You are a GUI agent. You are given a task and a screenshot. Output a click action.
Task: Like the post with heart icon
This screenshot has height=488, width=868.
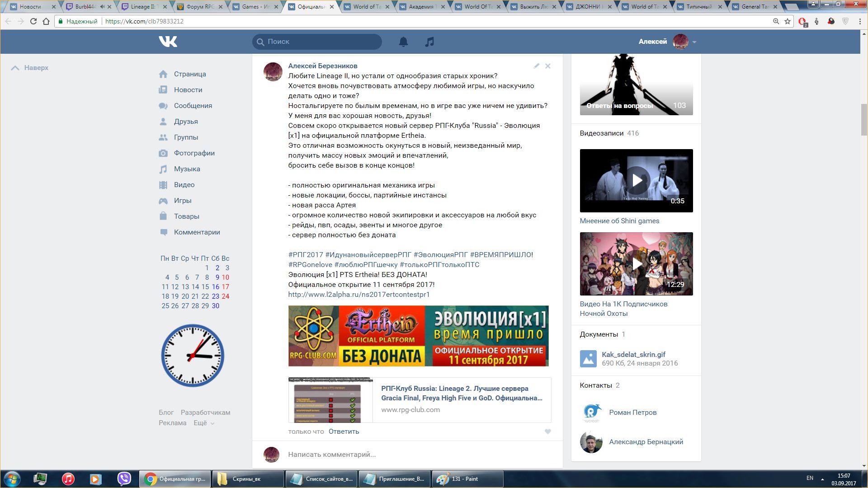pos(548,432)
